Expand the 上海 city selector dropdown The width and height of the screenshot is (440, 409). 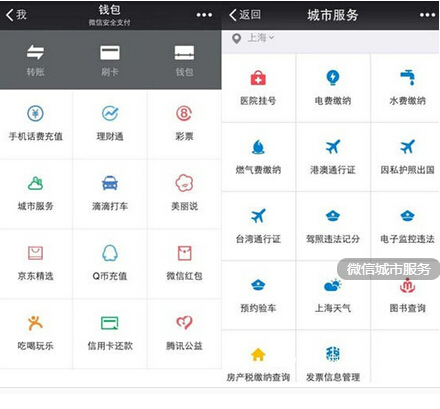tap(261, 38)
